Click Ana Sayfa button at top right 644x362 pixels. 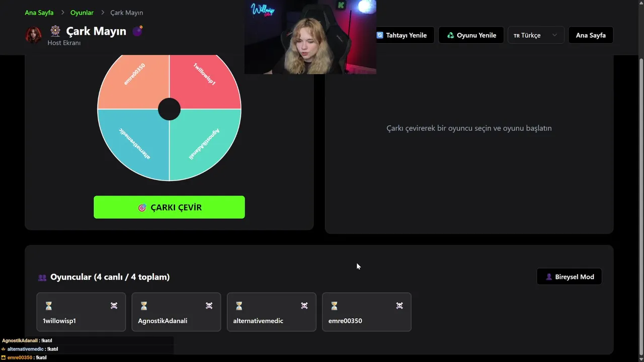[x=591, y=35]
